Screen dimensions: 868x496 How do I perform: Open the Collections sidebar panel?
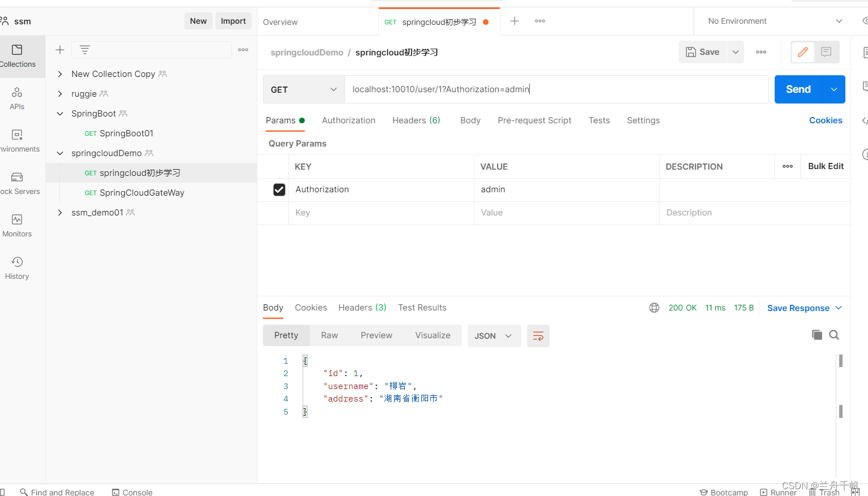(x=17, y=57)
